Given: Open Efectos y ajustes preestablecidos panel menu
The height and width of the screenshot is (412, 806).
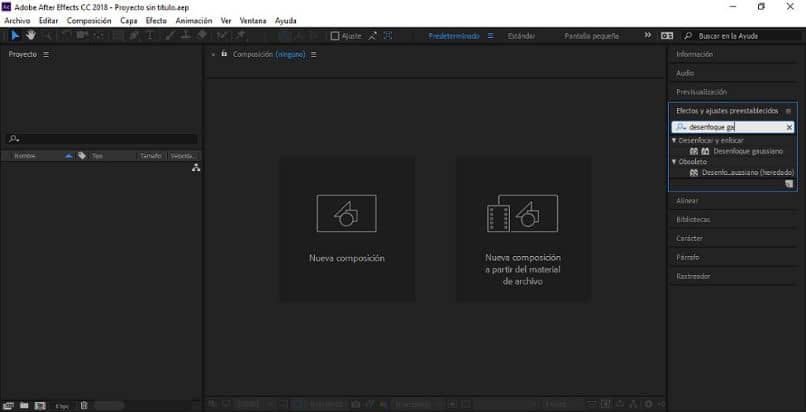Looking at the screenshot, I should (x=789, y=111).
